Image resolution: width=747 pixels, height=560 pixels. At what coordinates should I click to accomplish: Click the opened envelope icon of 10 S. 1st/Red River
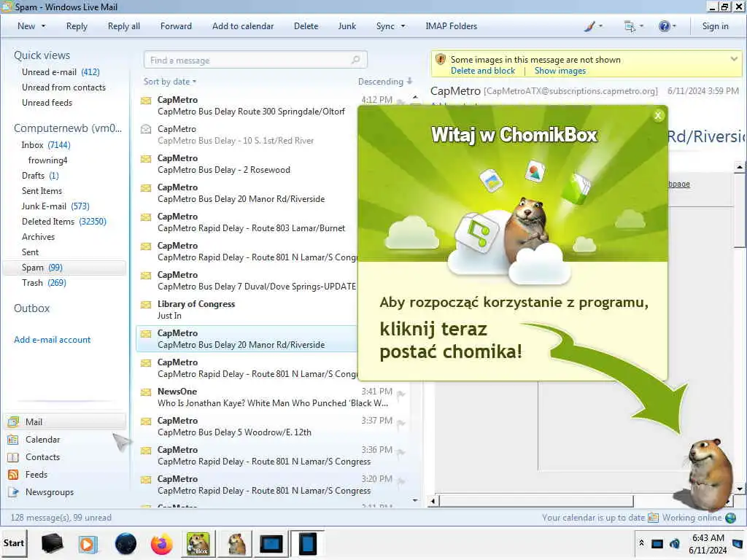tap(146, 129)
